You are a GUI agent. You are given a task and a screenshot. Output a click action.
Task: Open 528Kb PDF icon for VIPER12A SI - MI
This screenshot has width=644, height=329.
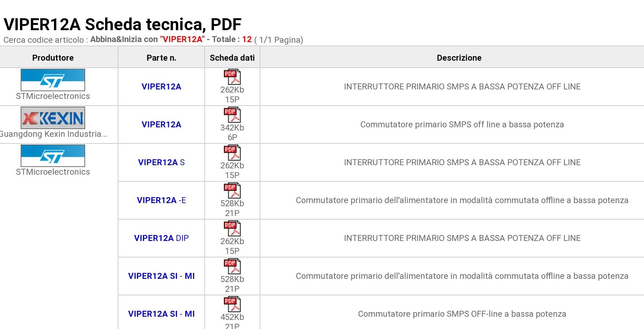tap(232, 267)
